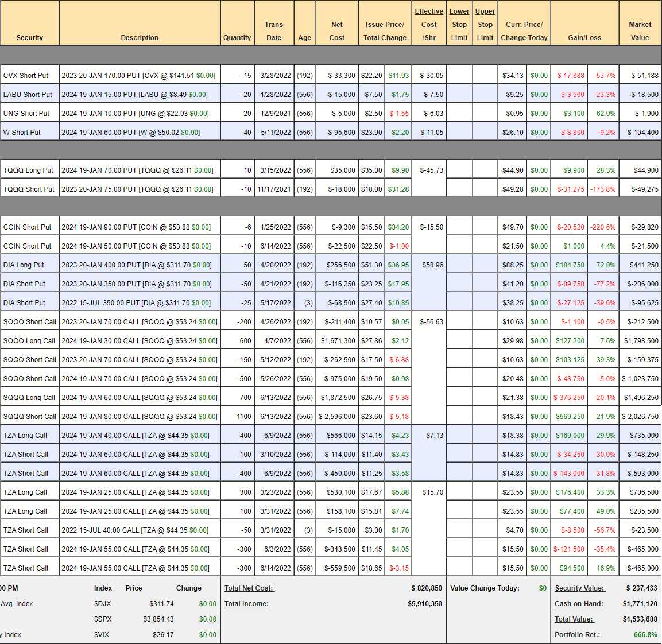662x644 pixels.
Task: Click the $SPX index label
Action: tap(103, 619)
